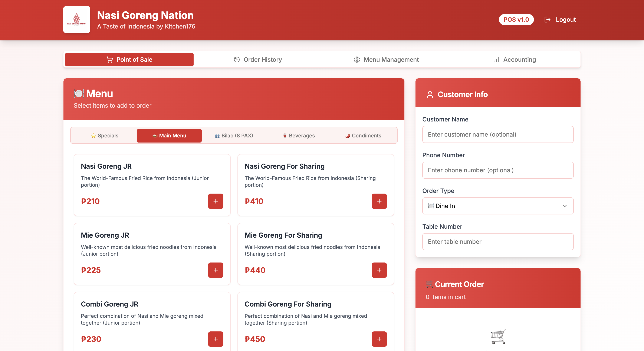Click the ₱225 price
The height and width of the screenshot is (351, 644).
[91, 270]
